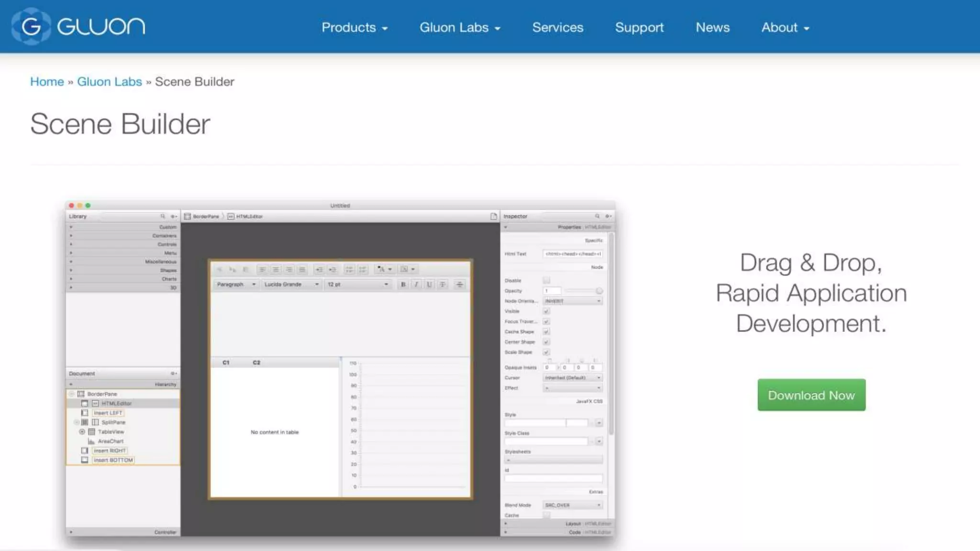Viewport: 980px width, 551px height.
Task: Check the Disable checkbox in Inspector
Action: pyautogui.click(x=546, y=280)
